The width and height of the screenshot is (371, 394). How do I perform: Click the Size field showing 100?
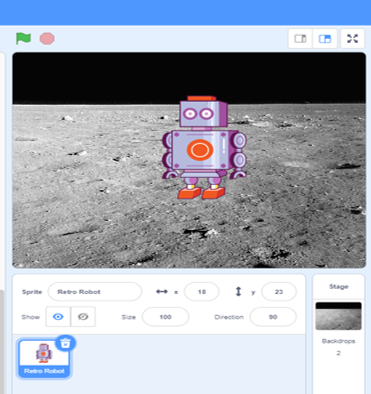click(165, 317)
